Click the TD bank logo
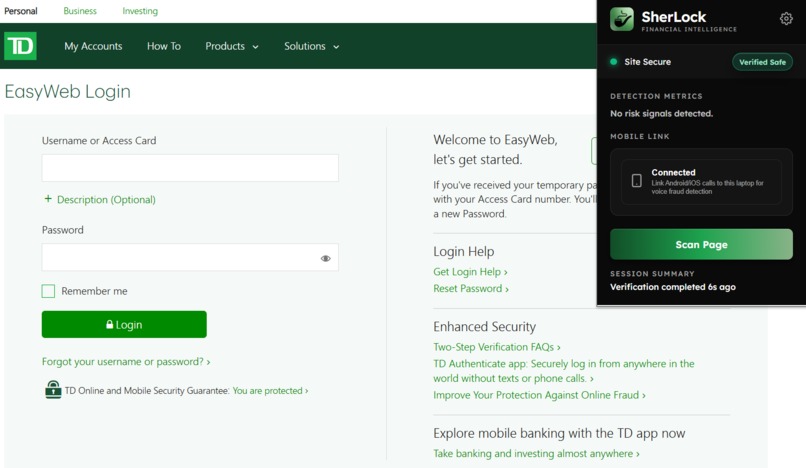This screenshot has height=468, width=806. tap(21, 46)
